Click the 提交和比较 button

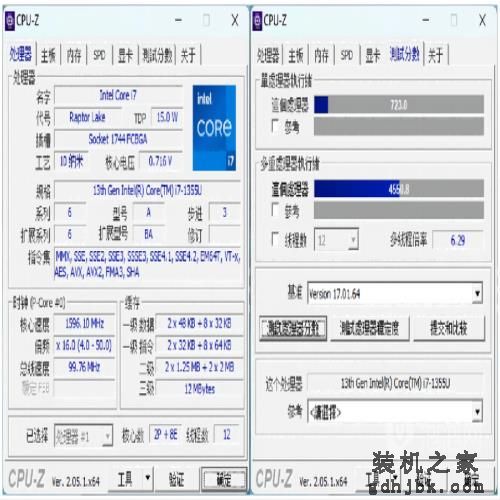[x=449, y=329]
